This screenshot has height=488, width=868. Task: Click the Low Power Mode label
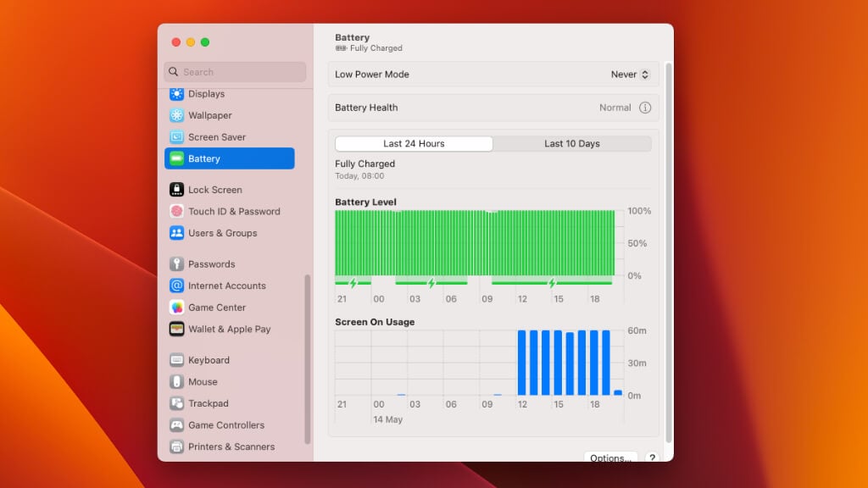[372, 75]
